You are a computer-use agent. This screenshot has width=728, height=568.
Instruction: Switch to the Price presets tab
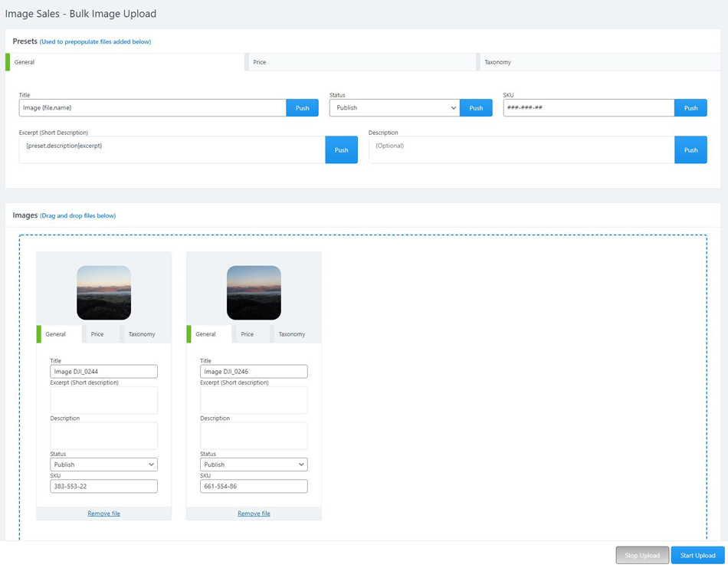(x=360, y=62)
